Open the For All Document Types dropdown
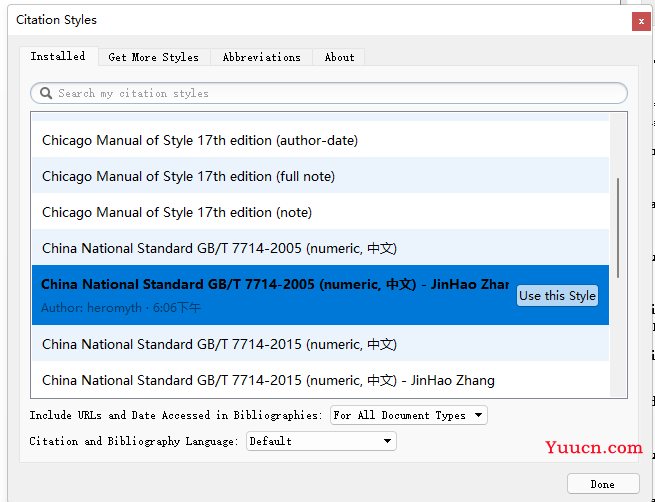The height and width of the screenshot is (502, 655). pos(409,415)
